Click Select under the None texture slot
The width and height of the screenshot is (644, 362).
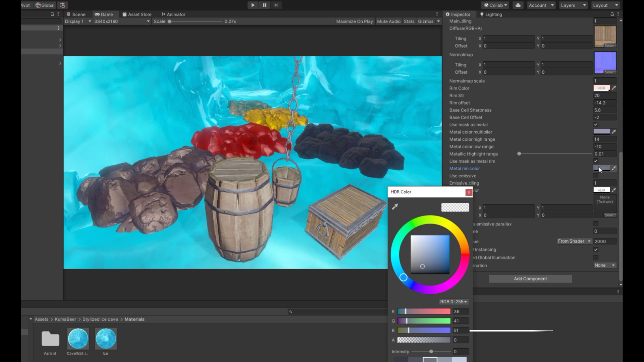[610, 215]
